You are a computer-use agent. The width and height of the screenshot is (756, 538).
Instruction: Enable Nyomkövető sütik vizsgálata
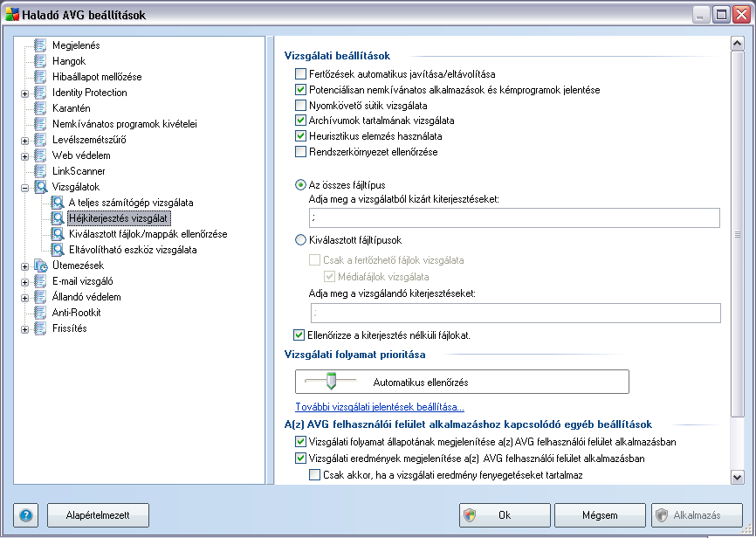[300, 105]
